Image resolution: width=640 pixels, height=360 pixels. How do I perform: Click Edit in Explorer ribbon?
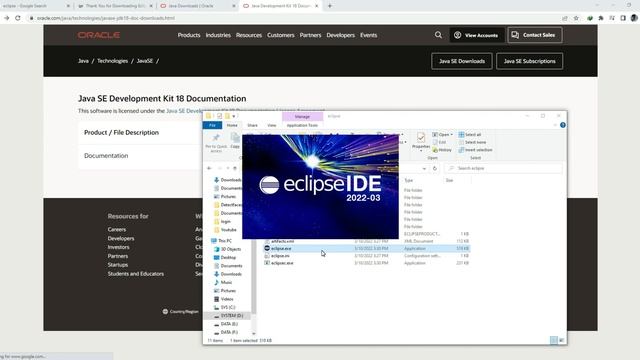click(x=439, y=142)
